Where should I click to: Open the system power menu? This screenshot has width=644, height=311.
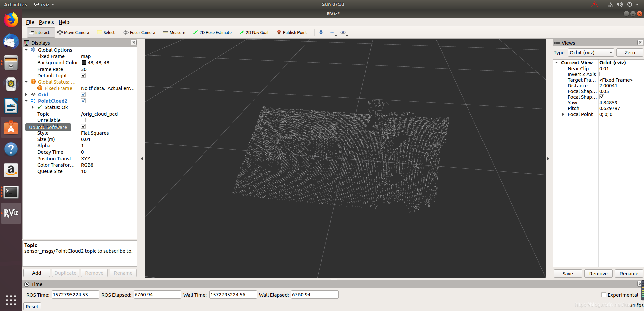[633, 4]
